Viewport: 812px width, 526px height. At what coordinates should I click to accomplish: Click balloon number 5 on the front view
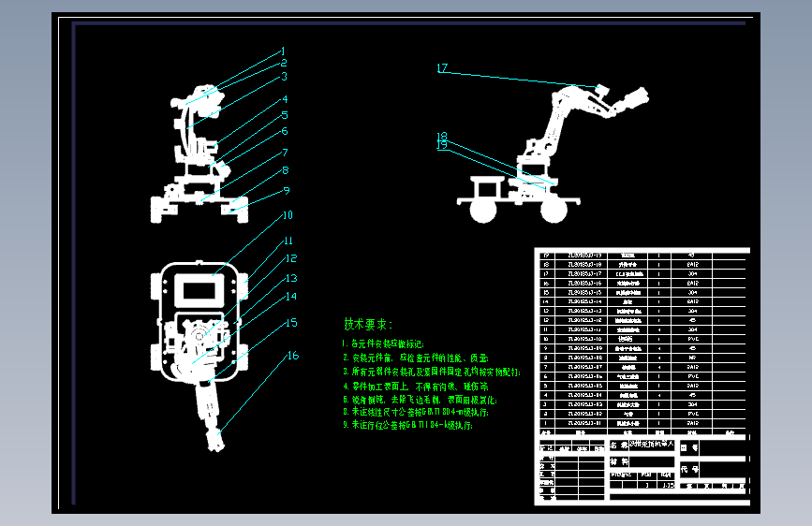point(285,115)
